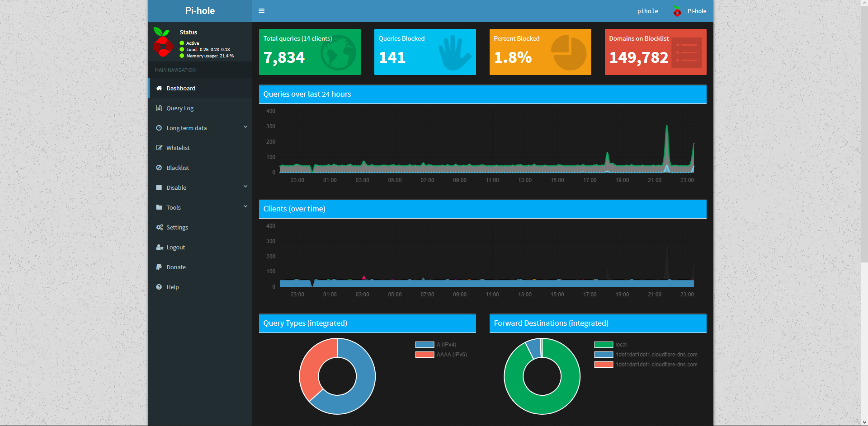Click the Donate PayPal icon

point(159,267)
